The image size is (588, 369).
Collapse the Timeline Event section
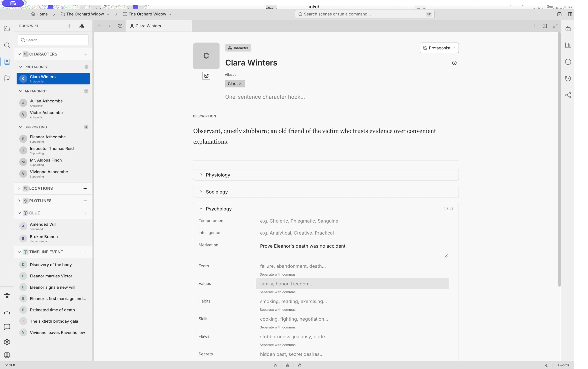pyautogui.click(x=19, y=252)
